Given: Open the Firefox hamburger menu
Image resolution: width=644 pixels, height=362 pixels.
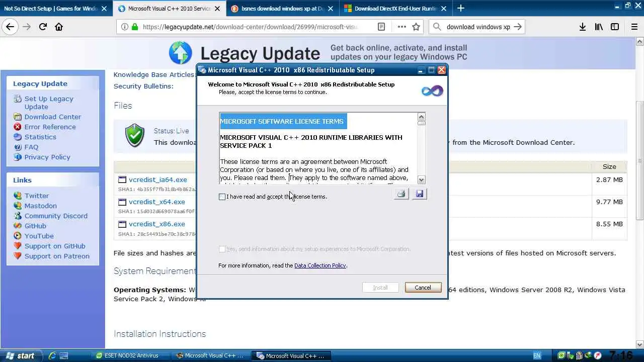Looking at the screenshot, I should (x=634, y=27).
